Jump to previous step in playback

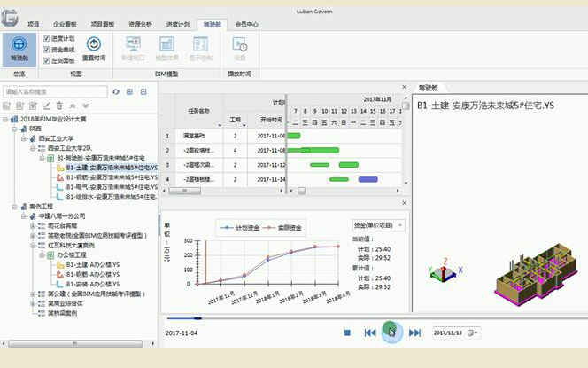[370, 333]
